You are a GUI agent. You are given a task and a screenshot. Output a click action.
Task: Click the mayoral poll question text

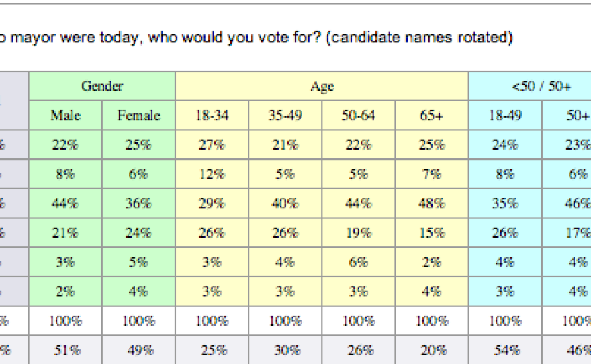click(257, 38)
